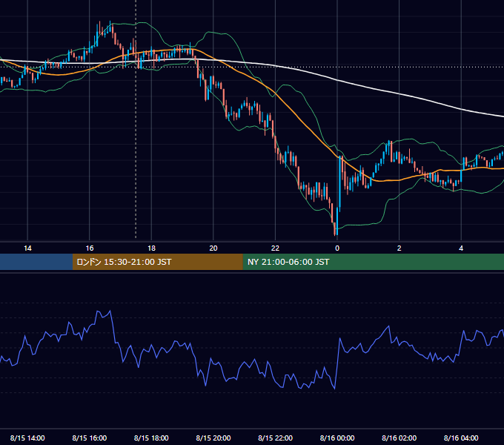Click the 4 hour label on chart axis

point(461,248)
